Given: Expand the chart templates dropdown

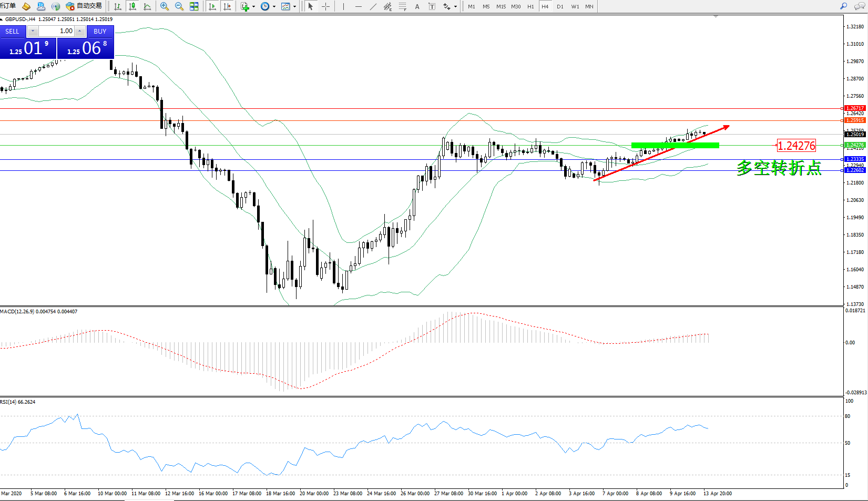Looking at the screenshot, I should coord(294,7).
